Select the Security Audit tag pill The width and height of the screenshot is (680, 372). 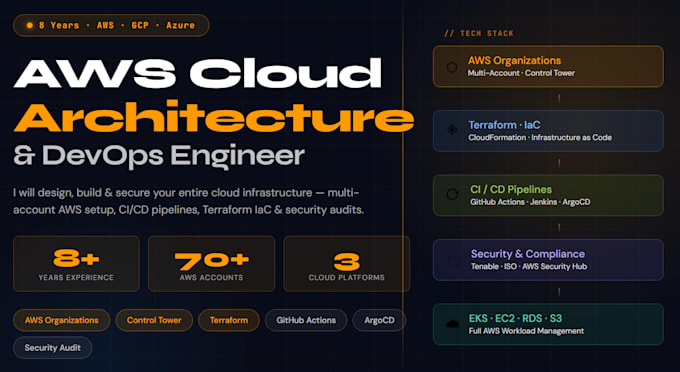pyautogui.click(x=52, y=348)
